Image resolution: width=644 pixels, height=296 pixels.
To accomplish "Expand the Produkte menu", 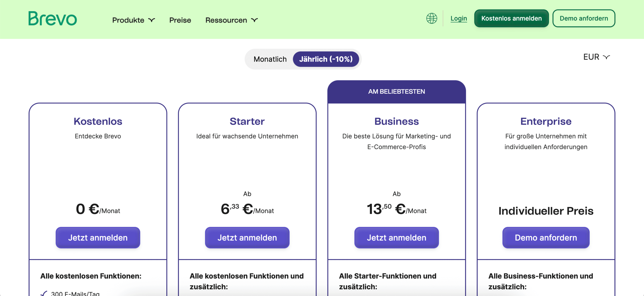I will click(134, 20).
